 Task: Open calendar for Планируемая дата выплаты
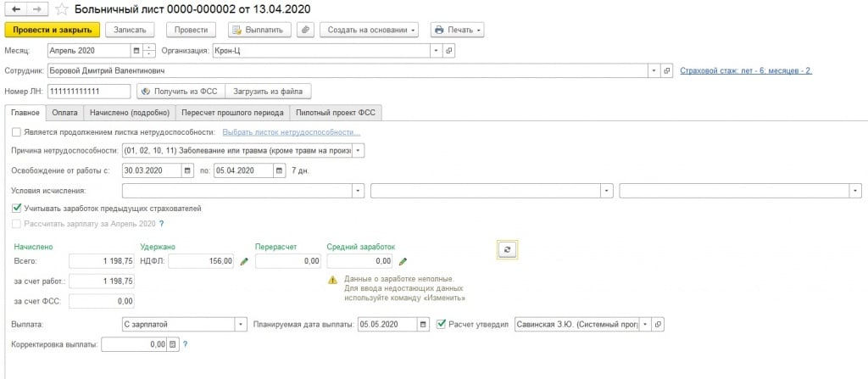(x=424, y=325)
